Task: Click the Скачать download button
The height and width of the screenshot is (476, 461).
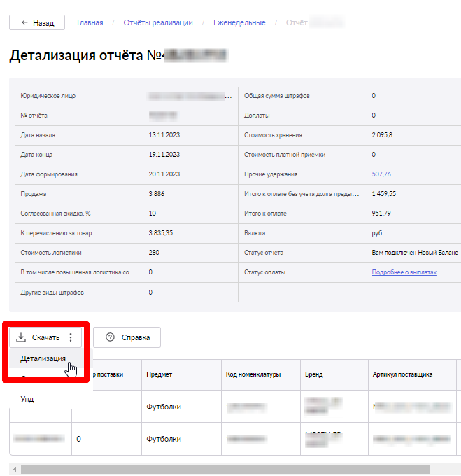Action: [45, 337]
